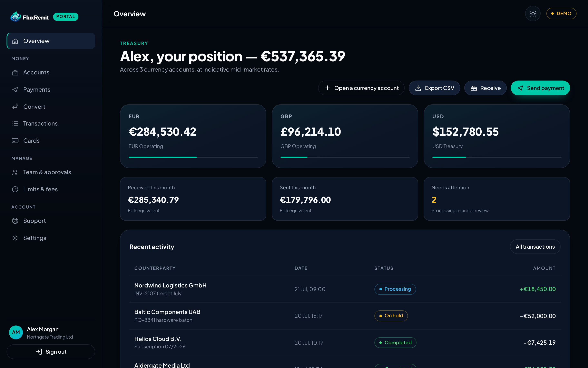
Task: Click the Recent activity heading
Action: [152, 247]
